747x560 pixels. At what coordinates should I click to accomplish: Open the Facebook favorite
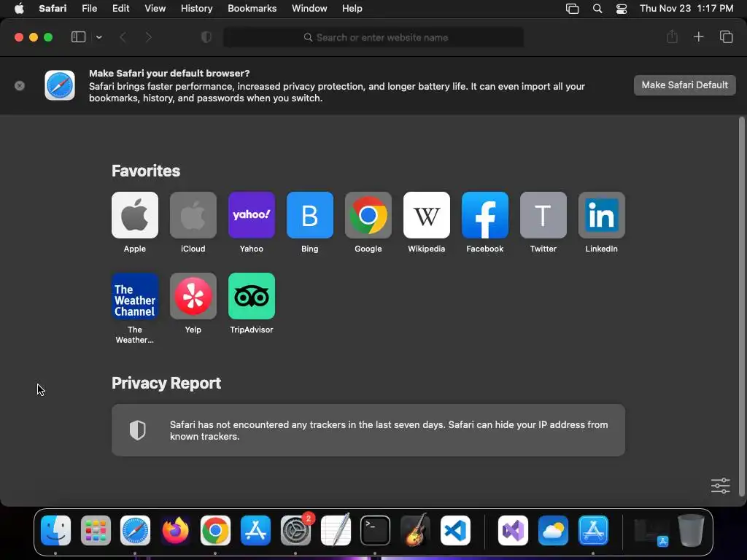[485, 215]
